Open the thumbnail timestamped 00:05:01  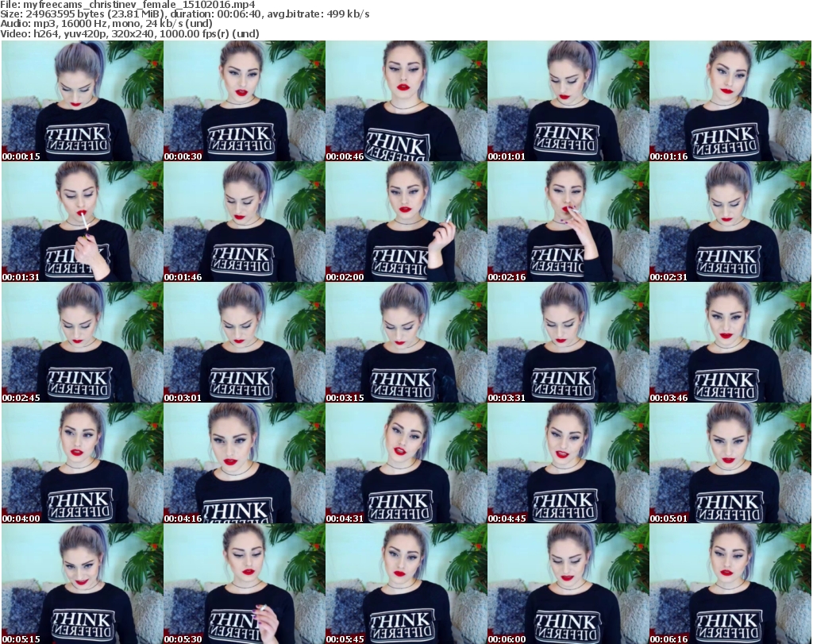[730, 463]
